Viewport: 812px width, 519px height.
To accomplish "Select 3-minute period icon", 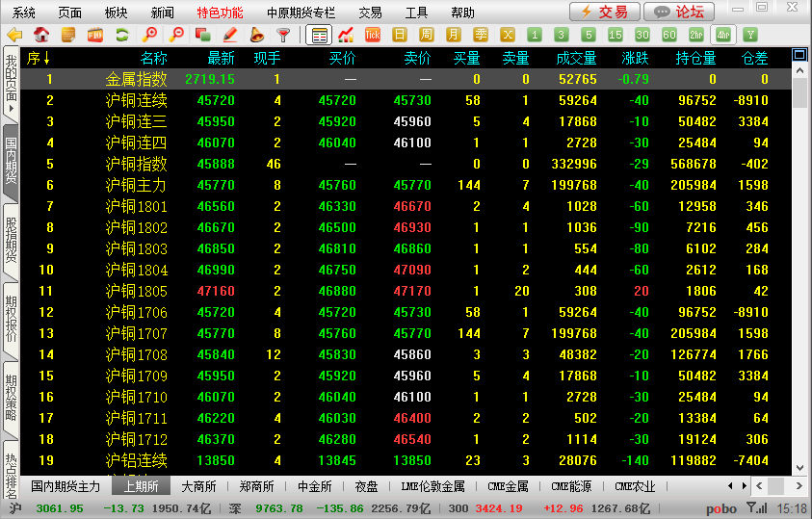I will pyautogui.click(x=561, y=36).
